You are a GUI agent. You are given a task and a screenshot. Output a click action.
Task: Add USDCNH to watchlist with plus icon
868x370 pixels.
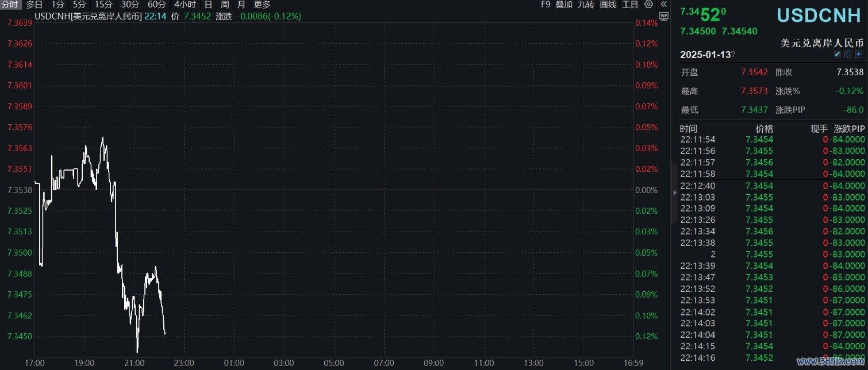click(859, 54)
